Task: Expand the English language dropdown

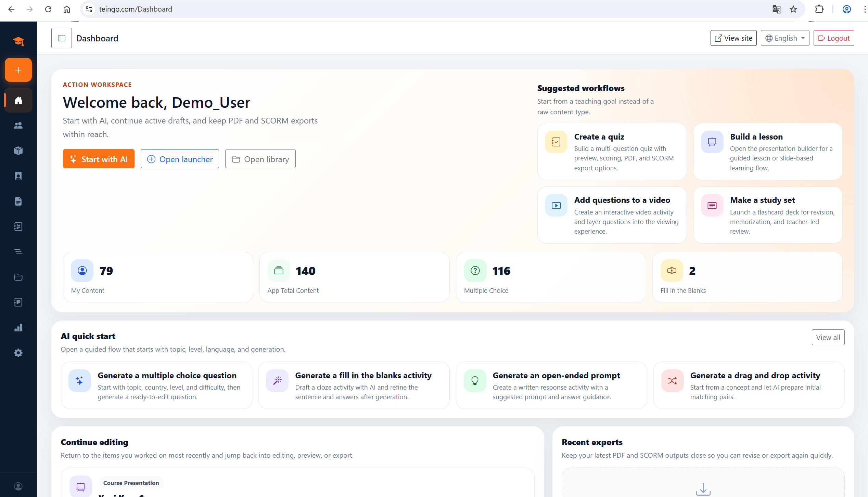Action: [x=784, y=38]
